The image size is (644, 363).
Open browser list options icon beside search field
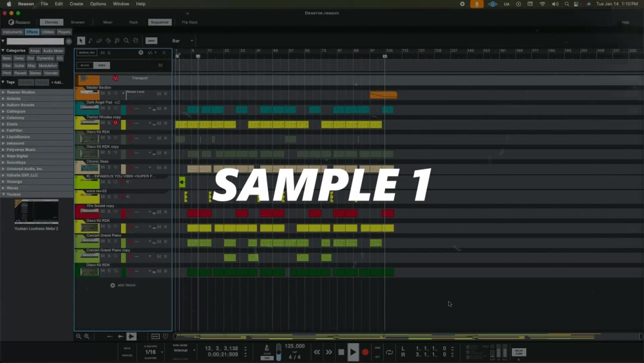[69, 41]
